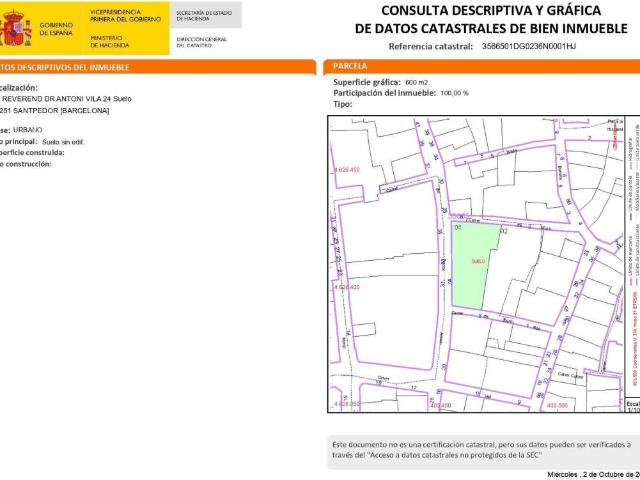This screenshot has height=480, width=640.
Task: Click map coordinate label '4.626.400'
Action: click(347, 287)
